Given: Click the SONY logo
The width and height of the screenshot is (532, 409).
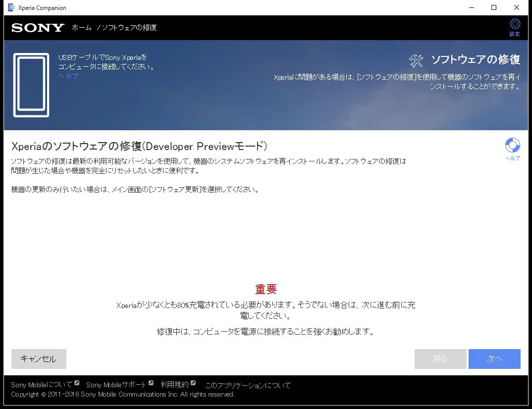Looking at the screenshot, I should (x=38, y=28).
